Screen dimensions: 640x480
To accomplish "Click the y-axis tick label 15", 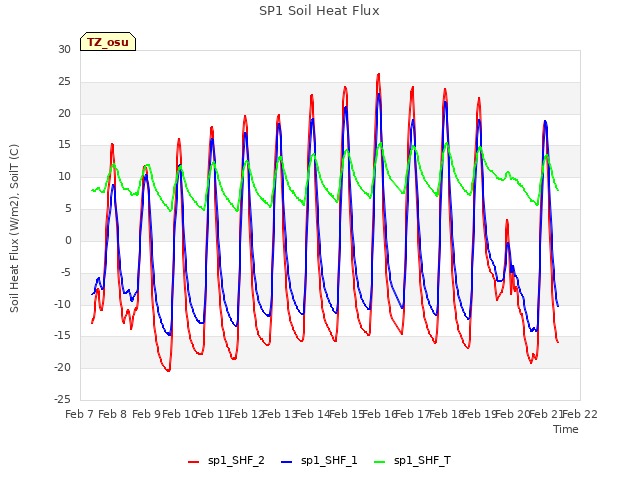I will [64, 145].
